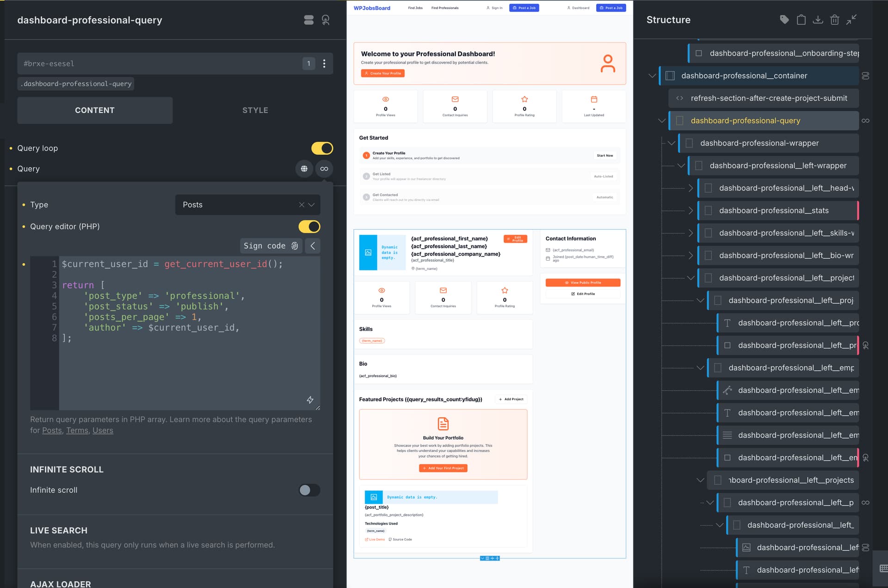This screenshot has height=588, width=888.
Task: Open the Posts query parameters link
Action: 52,430
